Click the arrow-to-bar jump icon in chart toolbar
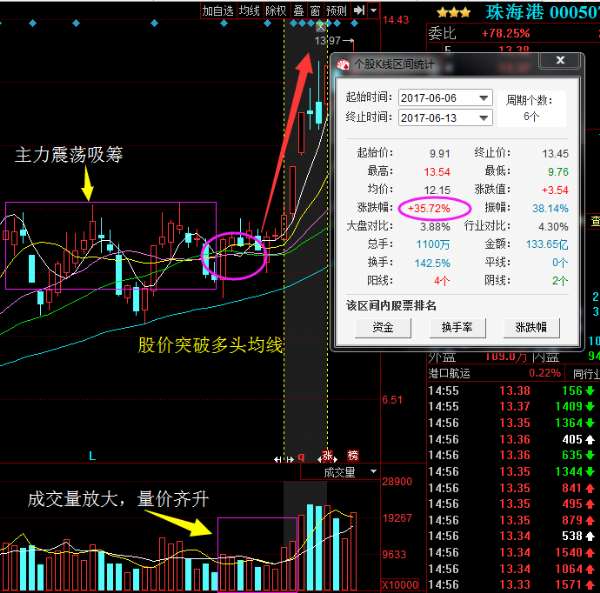This screenshot has width=600, height=593. coord(358,10)
